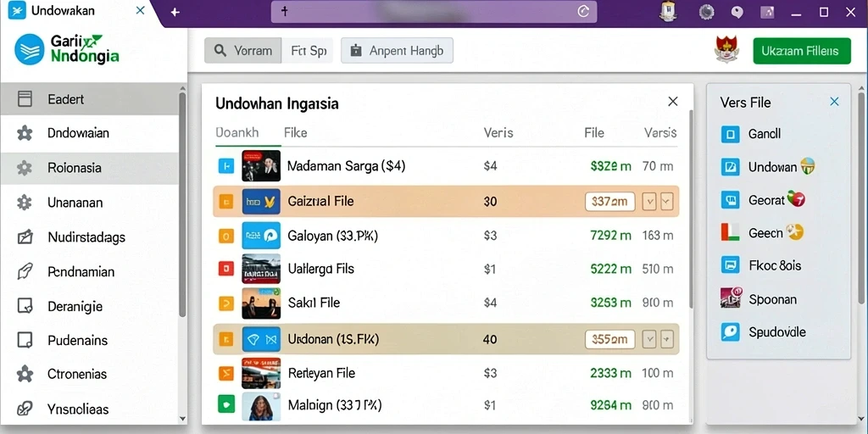Click the Deranigie sidebar icon
The image size is (868, 434).
[x=25, y=306]
